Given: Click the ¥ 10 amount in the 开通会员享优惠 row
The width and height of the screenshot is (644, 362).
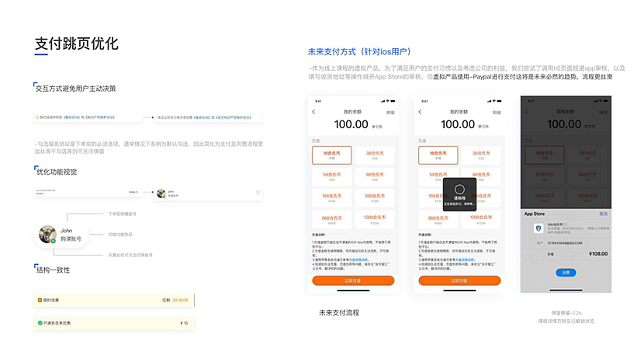Looking at the screenshot, I should pyautogui.click(x=184, y=323).
